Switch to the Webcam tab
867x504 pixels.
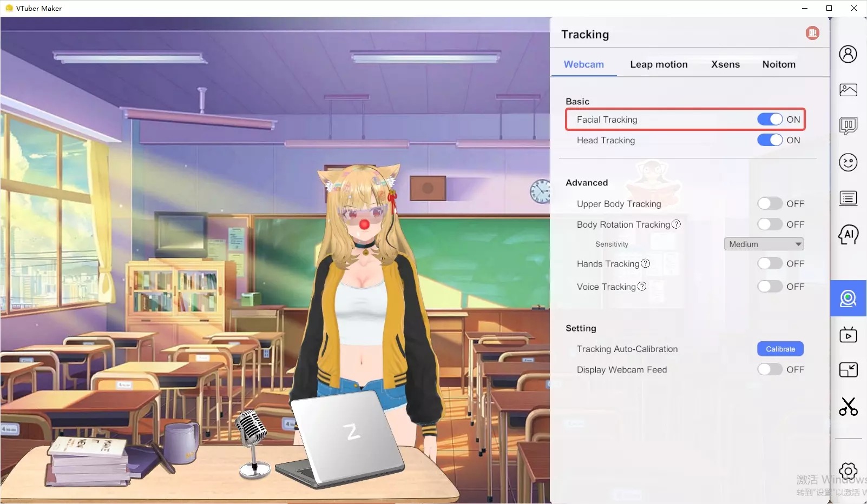tap(583, 64)
